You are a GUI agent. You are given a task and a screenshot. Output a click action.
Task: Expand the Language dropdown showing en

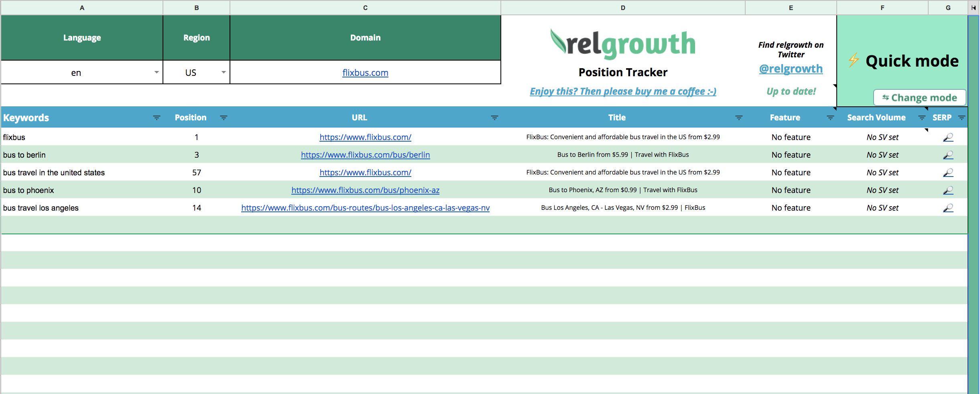click(x=157, y=72)
